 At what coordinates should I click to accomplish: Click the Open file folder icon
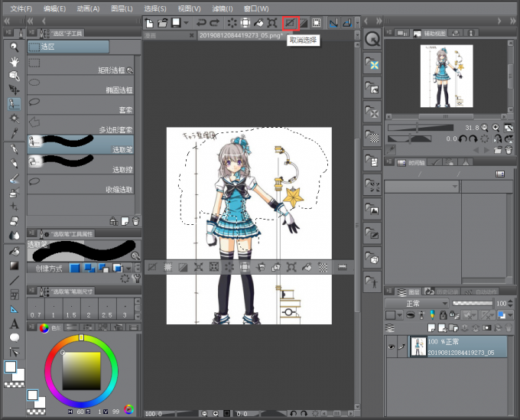(162, 23)
